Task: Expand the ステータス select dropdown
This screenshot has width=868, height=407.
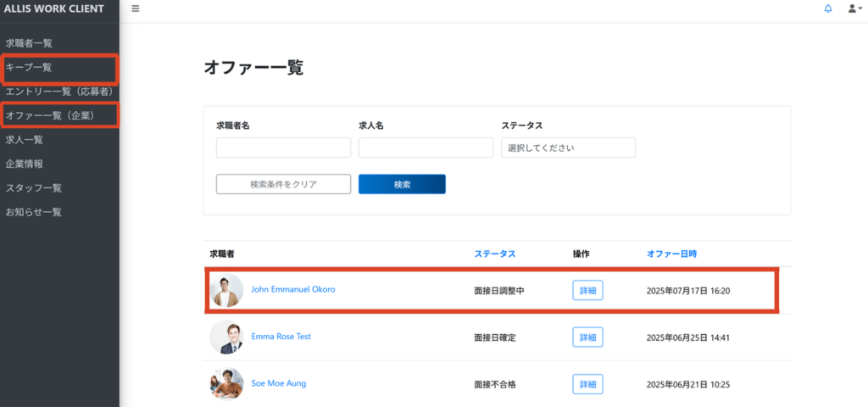Action: pos(568,148)
